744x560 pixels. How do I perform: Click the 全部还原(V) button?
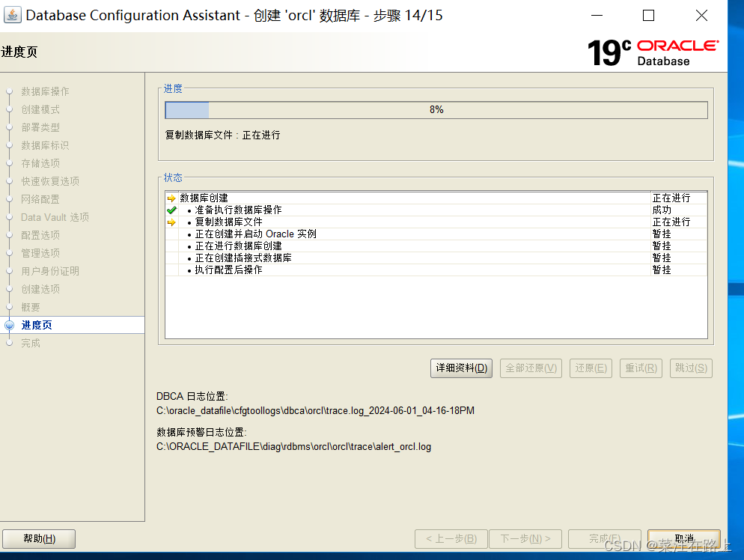tap(531, 368)
